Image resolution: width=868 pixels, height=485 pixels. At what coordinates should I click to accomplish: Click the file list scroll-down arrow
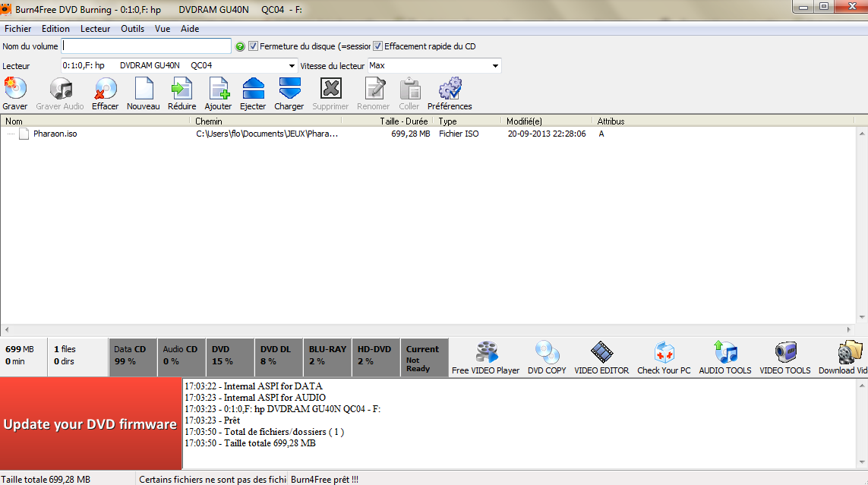(x=862, y=317)
